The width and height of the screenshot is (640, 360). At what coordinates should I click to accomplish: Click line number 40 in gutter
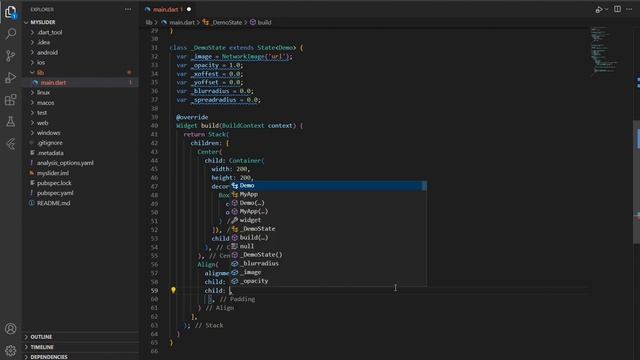click(x=154, y=126)
